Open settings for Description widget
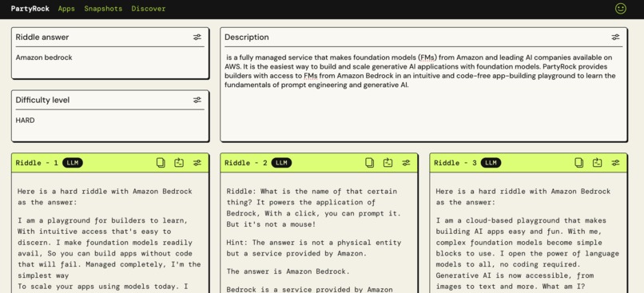The width and height of the screenshot is (644, 293). pos(615,38)
